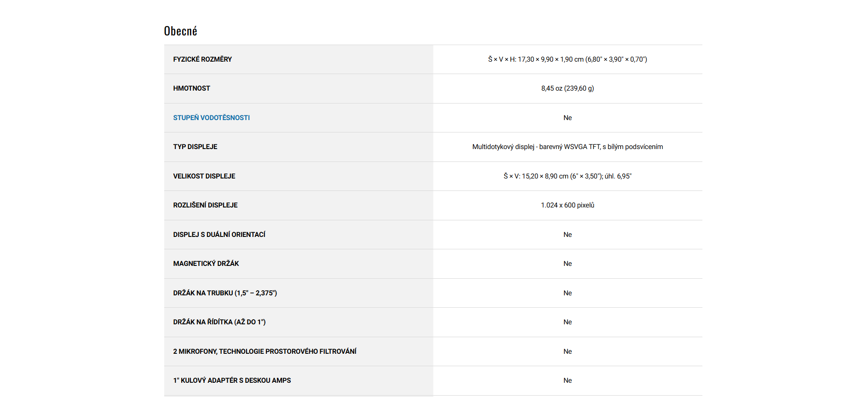The height and width of the screenshot is (397, 868).
Task: Open the Stupeň vodotěsnosti link
Action: [211, 118]
